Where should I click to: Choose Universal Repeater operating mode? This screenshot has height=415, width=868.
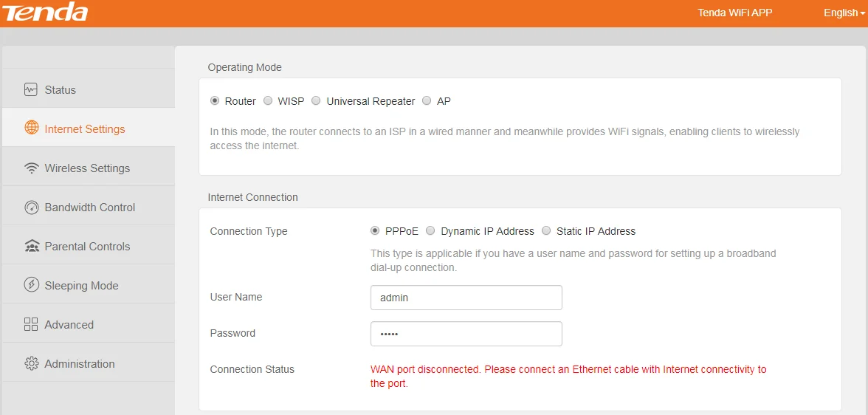316,101
